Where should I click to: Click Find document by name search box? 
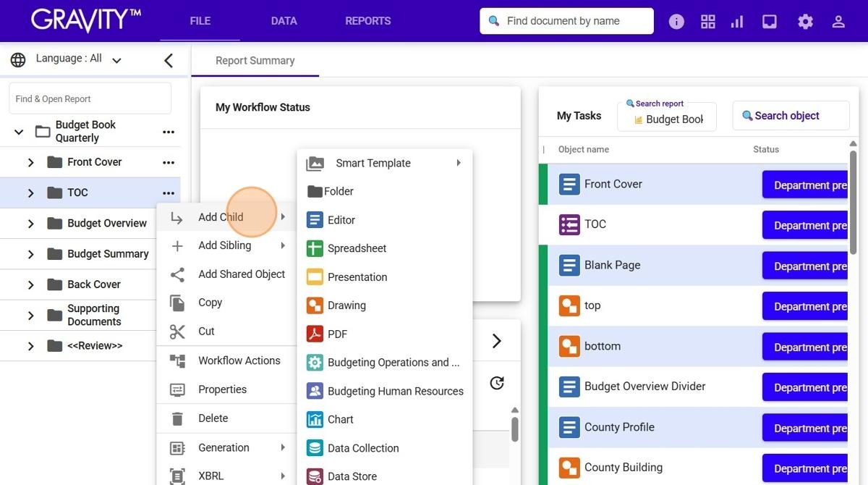click(x=567, y=21)
